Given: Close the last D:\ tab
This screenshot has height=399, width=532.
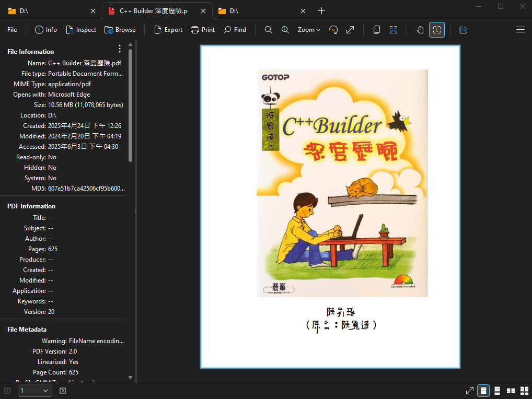Looking at the screenshot, I should (303, 11).
